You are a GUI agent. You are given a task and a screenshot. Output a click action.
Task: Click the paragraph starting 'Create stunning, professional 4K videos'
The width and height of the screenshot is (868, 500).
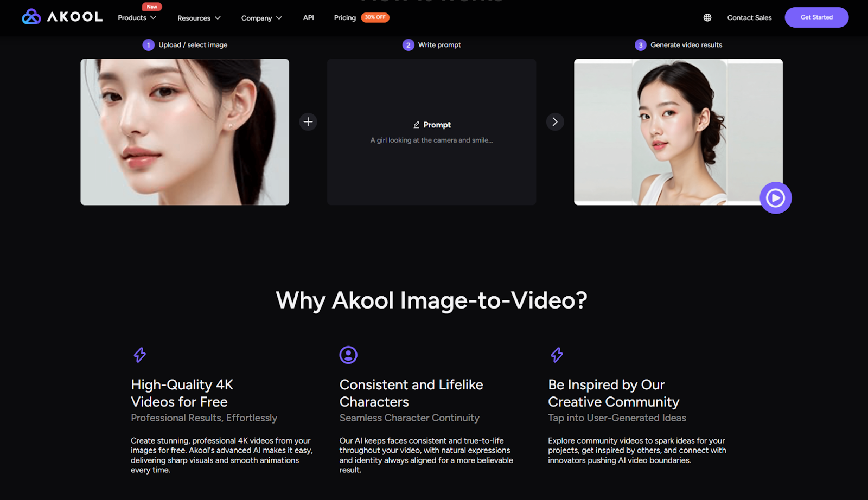point(222,456)
